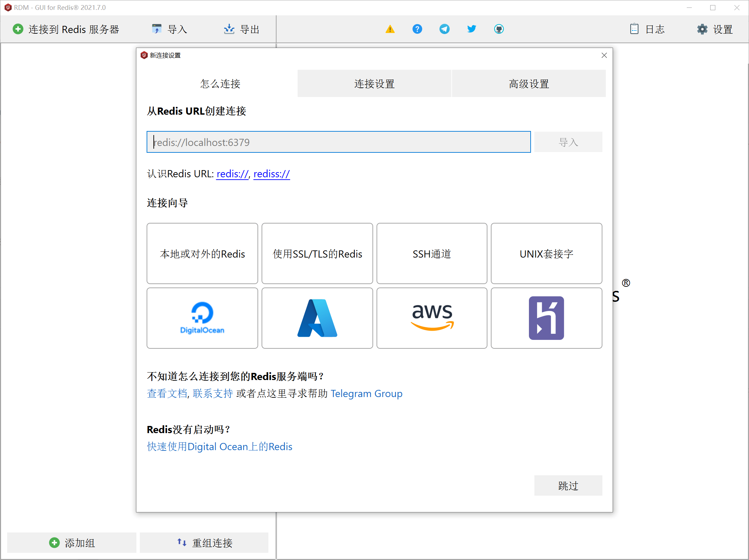Select the Heroku connection wizard
The height and width of the screenshot is (560, 749).
click(x=546, y=318)
